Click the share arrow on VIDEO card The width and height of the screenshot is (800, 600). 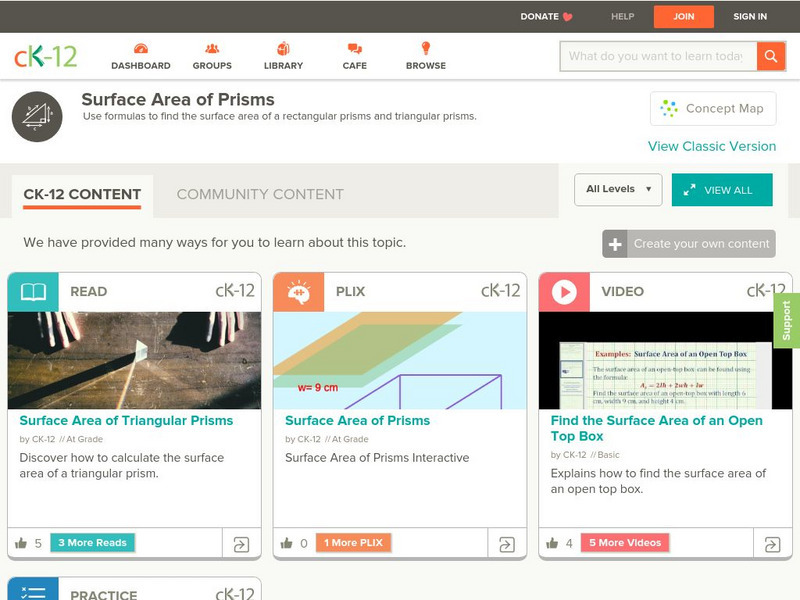772,544
